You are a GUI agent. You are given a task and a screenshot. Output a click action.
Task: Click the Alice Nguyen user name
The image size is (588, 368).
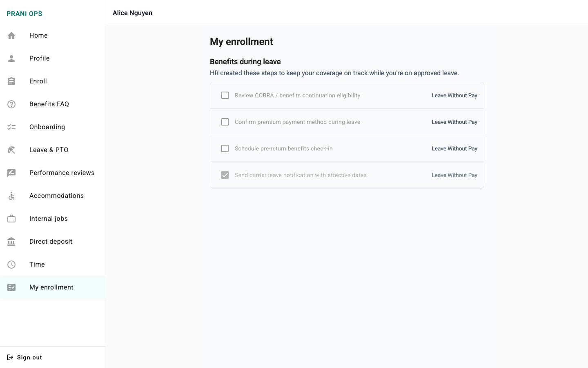click(x=132, y=13)
